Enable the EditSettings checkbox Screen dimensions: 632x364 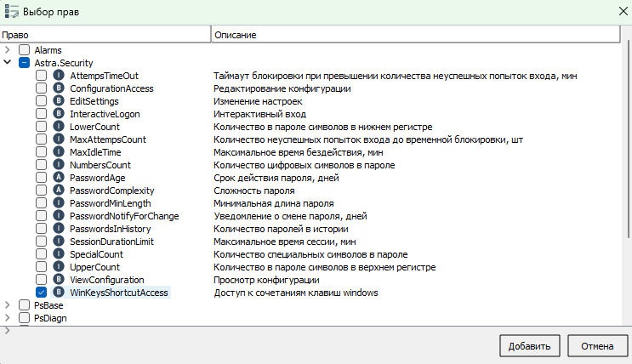[x=42, y=101]
